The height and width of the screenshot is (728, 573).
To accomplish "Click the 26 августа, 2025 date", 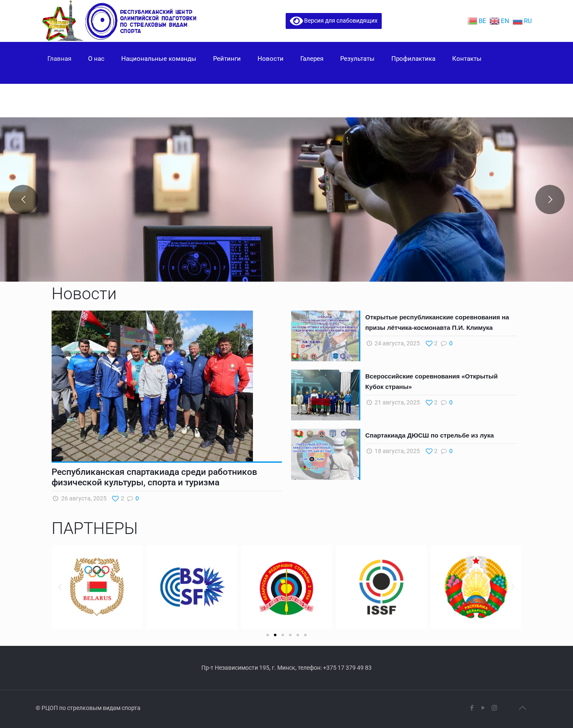I will coord(84,498).
